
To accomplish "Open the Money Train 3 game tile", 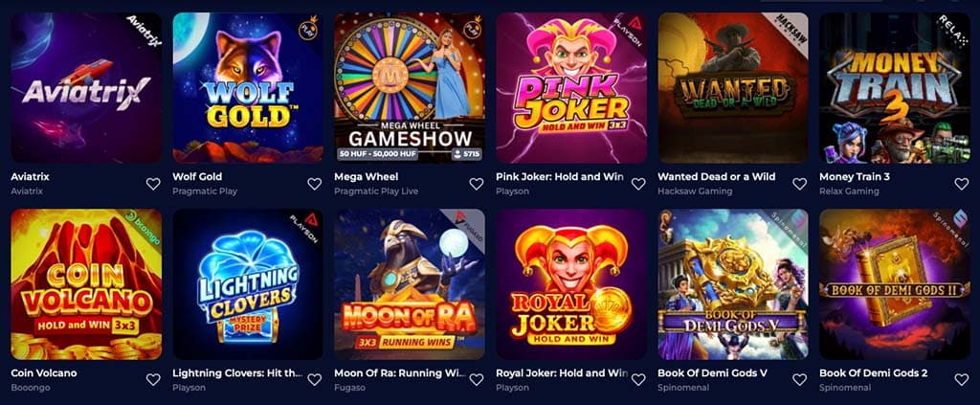I will (x=895, y=88).
